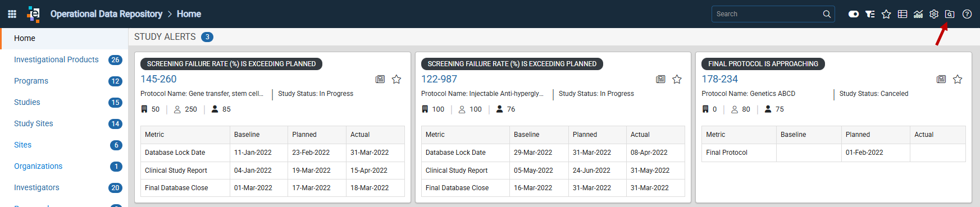980x207 pixels.
Task: Click enrolled subjects icon beside 75
Action: (x=768, y=109)
